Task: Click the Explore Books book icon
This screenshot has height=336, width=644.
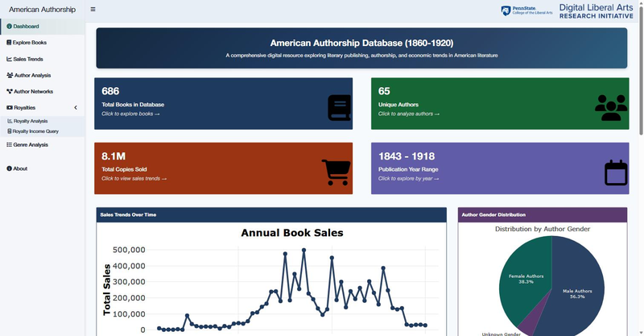Action: point(9,43)
